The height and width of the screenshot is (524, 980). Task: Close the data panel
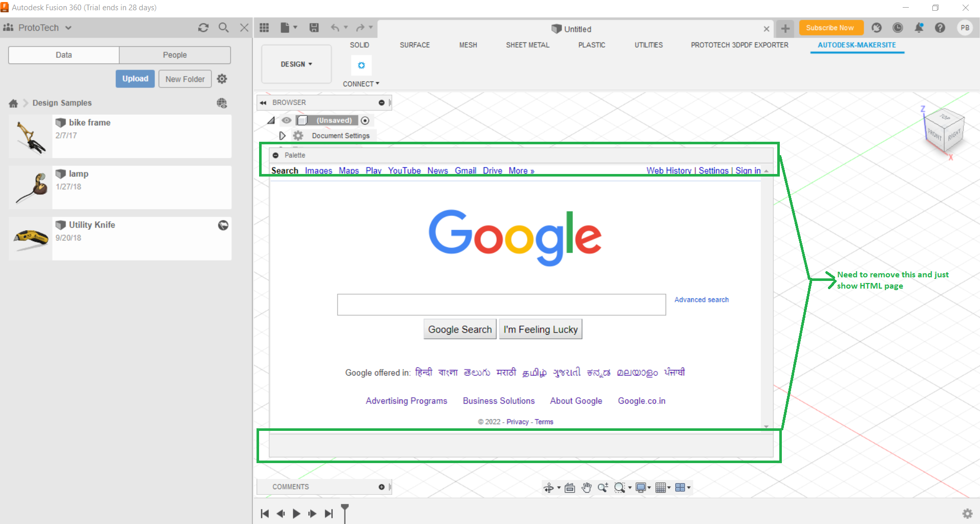click(244, 28)
